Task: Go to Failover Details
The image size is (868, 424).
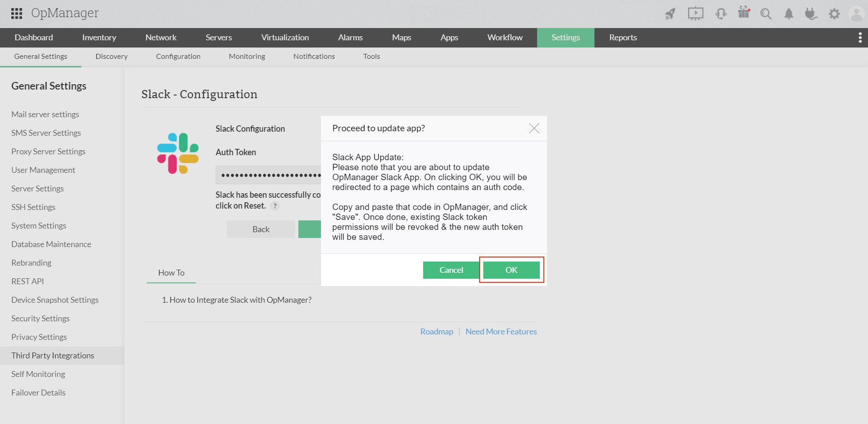Action: [x=38, y=393]
